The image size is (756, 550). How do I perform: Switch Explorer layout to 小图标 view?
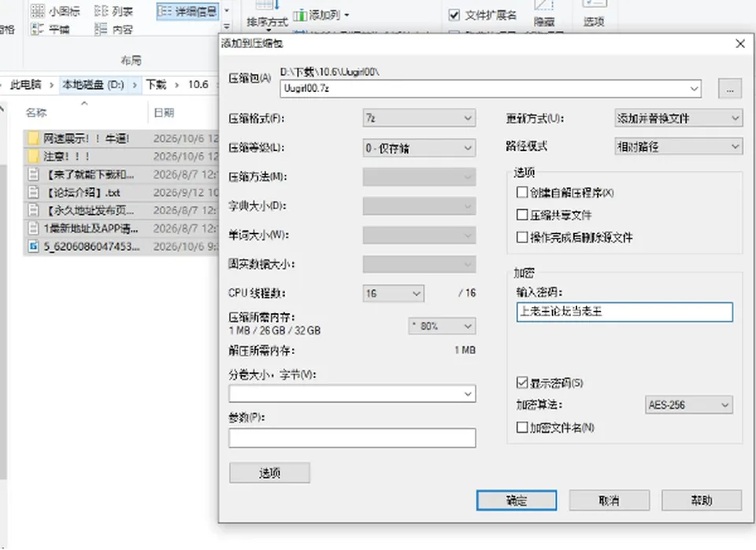[x=55, y=10]
